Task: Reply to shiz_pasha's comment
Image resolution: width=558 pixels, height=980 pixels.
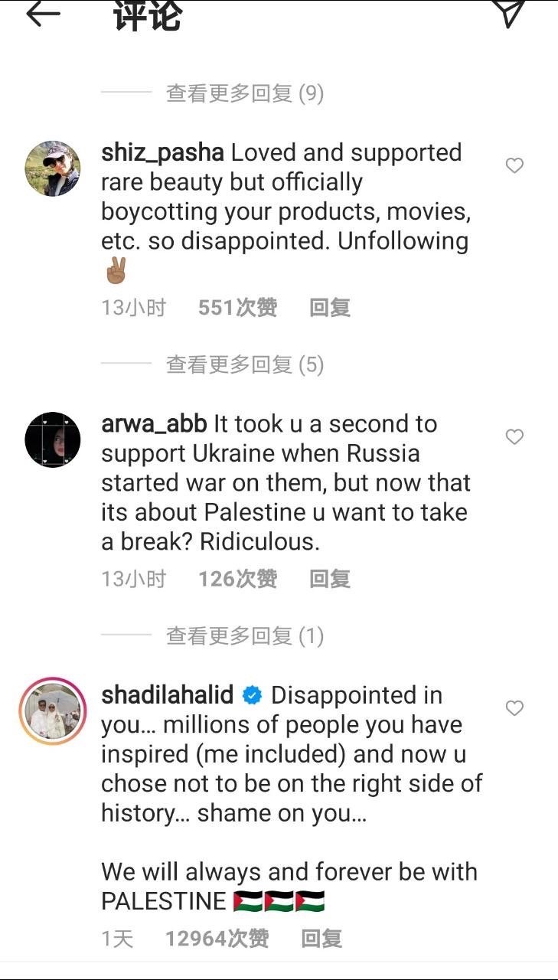Action: pyautogui.click(x=330, y=308)
